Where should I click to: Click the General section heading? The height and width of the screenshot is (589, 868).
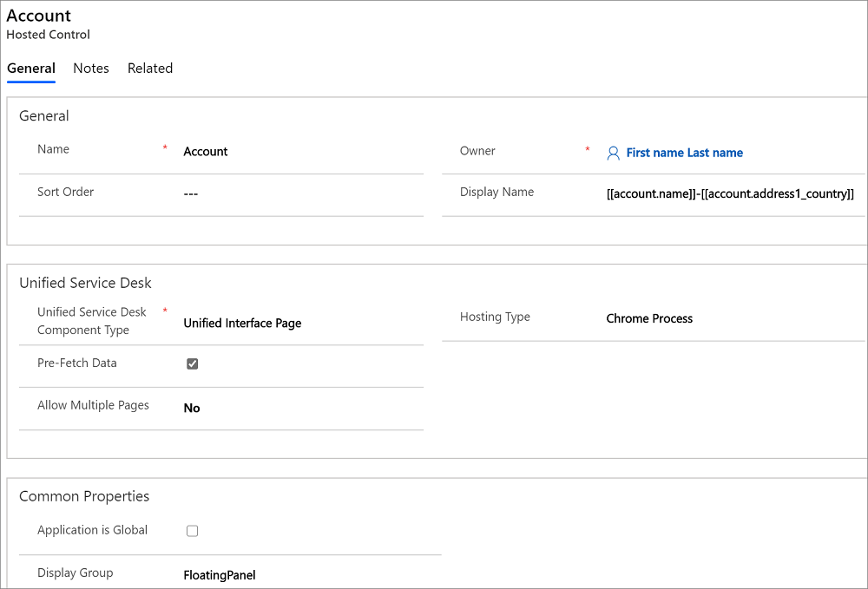pos(43,115)
